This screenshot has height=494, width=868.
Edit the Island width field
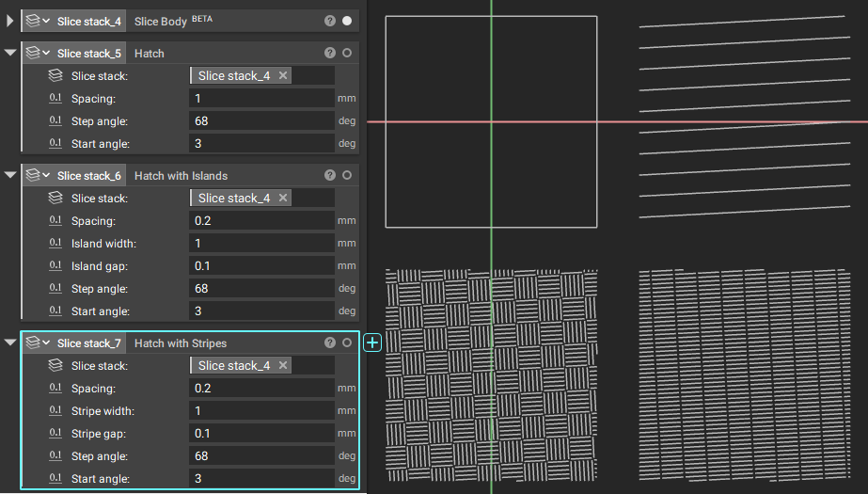(261, 243)
